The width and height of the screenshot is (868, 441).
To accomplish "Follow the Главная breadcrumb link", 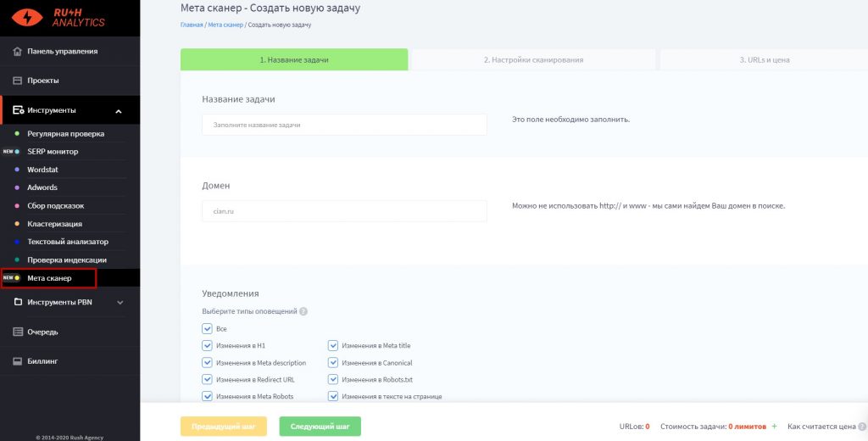I will click(x=192, y=25).
